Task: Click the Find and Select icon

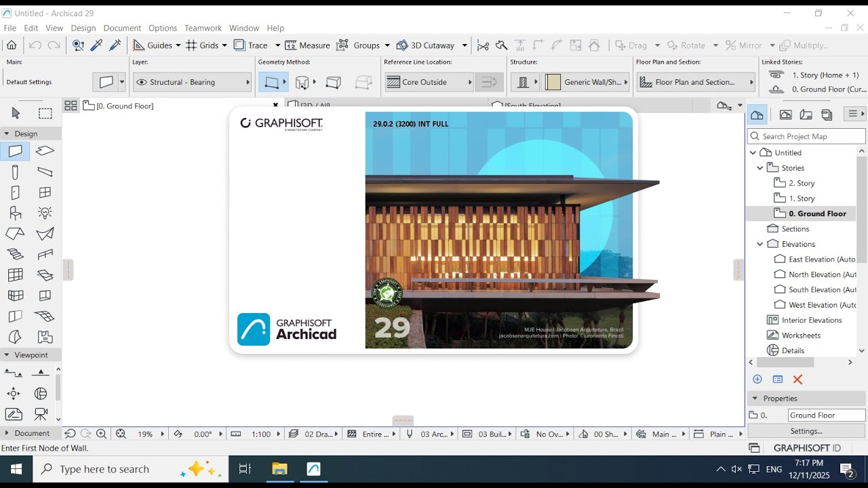Action: point(78,45)
